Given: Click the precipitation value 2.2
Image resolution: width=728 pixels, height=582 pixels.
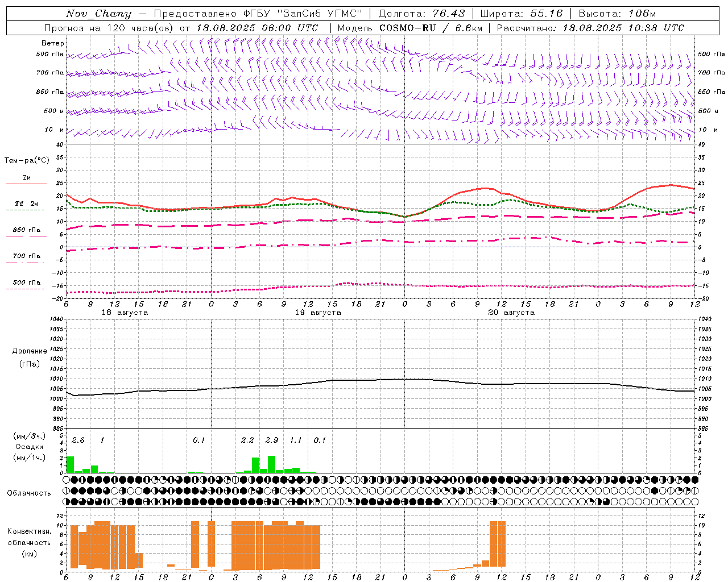Looking at the screenshot, I should pos(247,440).
